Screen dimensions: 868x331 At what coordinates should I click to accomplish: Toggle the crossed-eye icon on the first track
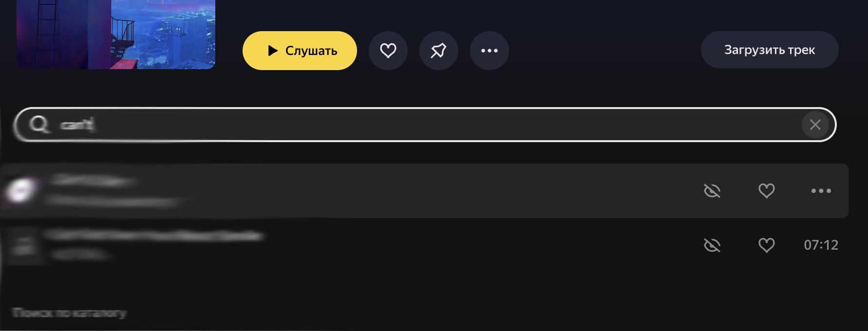point(712,191)
